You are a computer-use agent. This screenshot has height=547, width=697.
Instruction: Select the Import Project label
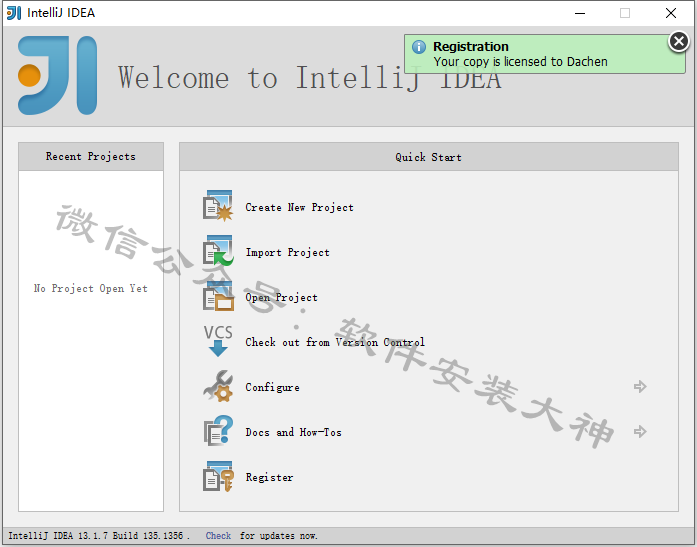click(x=288, y=252)
